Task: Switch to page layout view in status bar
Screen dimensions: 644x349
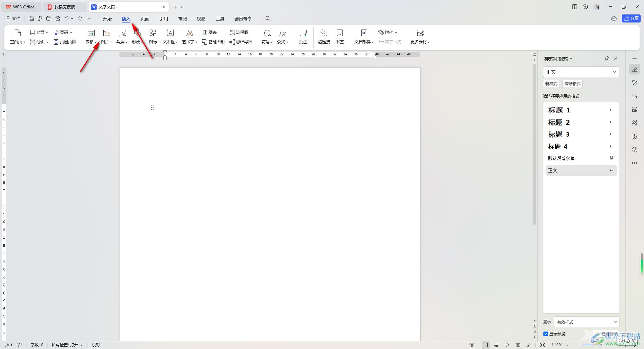Action: 486,345
